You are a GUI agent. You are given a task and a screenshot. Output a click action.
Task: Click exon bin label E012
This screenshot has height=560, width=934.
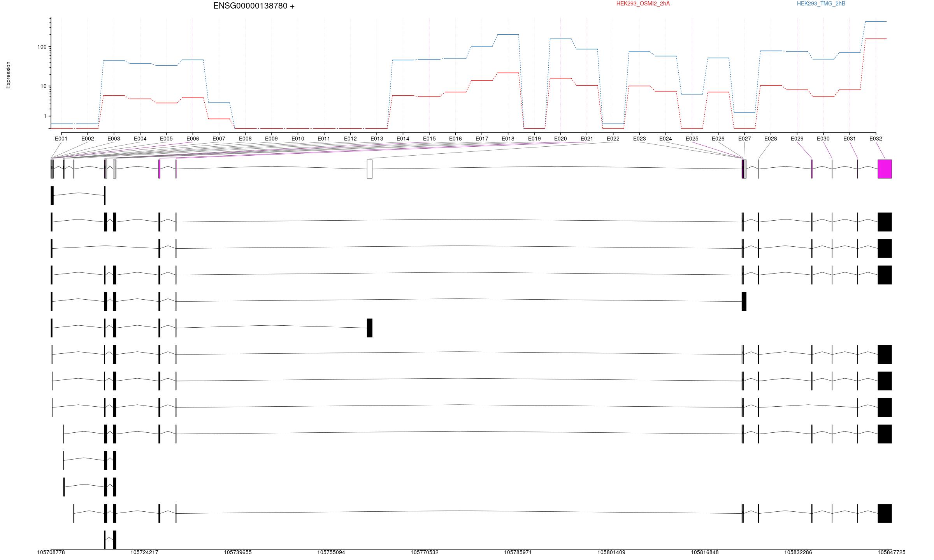[x=350, y=139]
